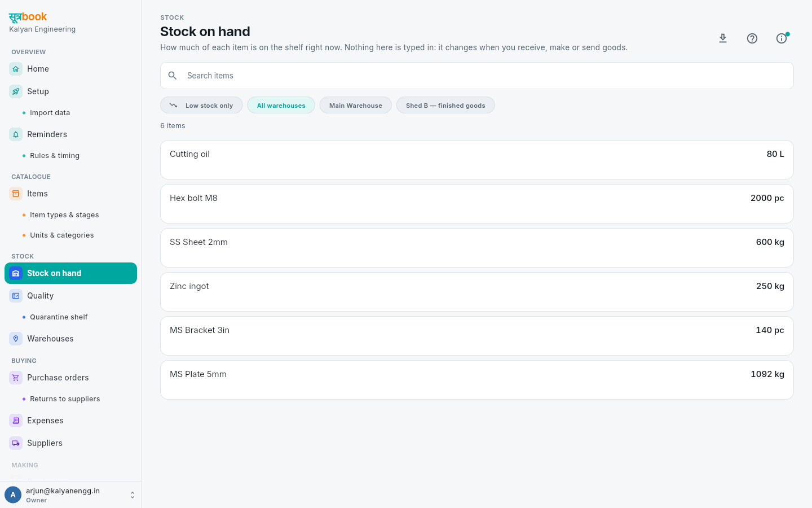This screenshot has height=508, width=812.
Task: Click arjun@kalyanengg.in account email
Action: click(x=63, y=491)
